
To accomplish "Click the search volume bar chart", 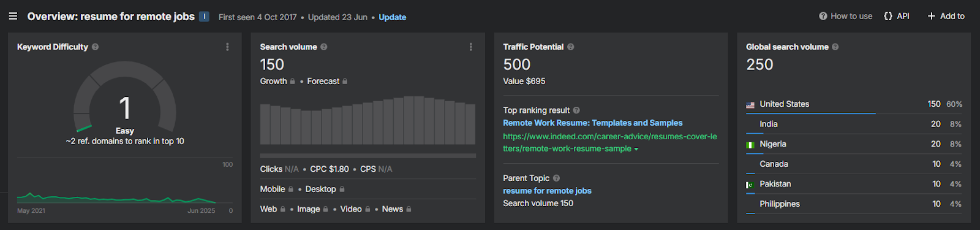I will click(367, 120).
